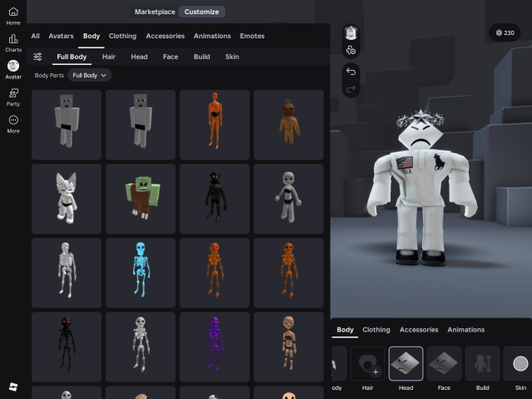The height and width of the screenshot is (399, 532).
Task: Click the avatar body type icon
Action: pos(351,50)
